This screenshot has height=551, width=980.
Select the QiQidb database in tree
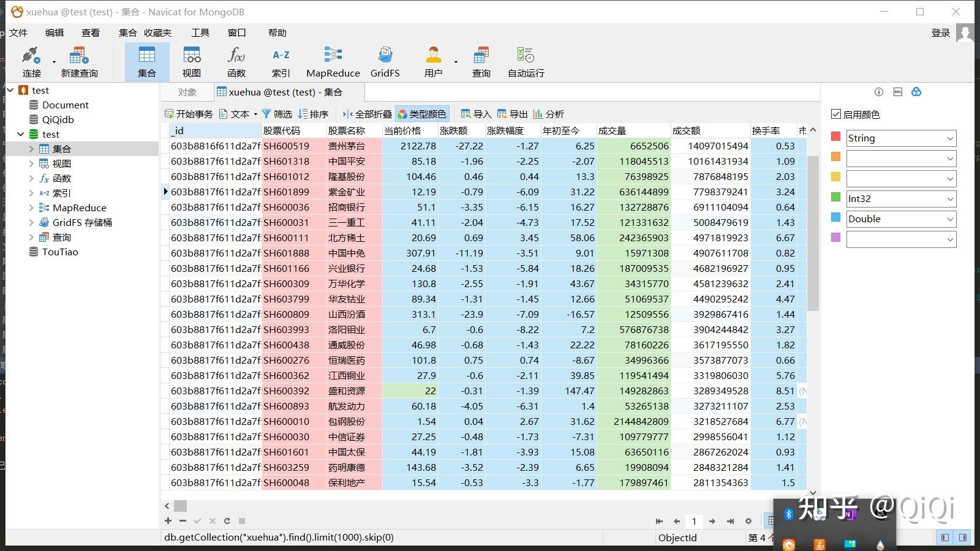(x=58, y=119)
